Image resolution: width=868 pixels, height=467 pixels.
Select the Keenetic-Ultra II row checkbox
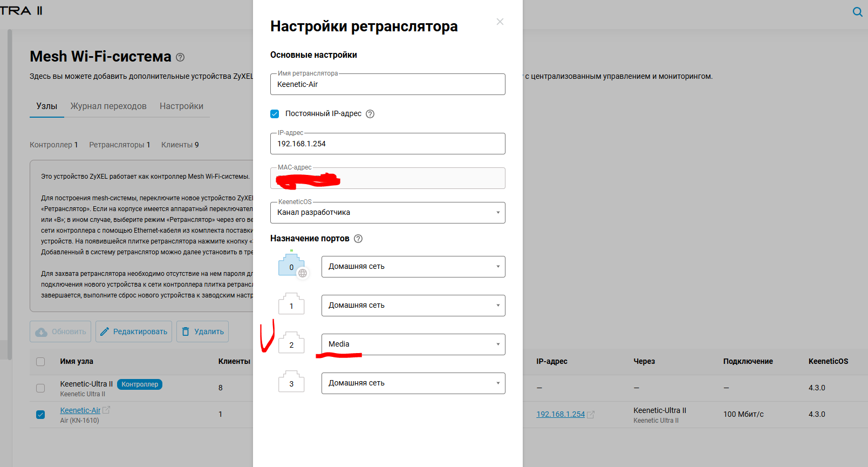pos(40,388)
